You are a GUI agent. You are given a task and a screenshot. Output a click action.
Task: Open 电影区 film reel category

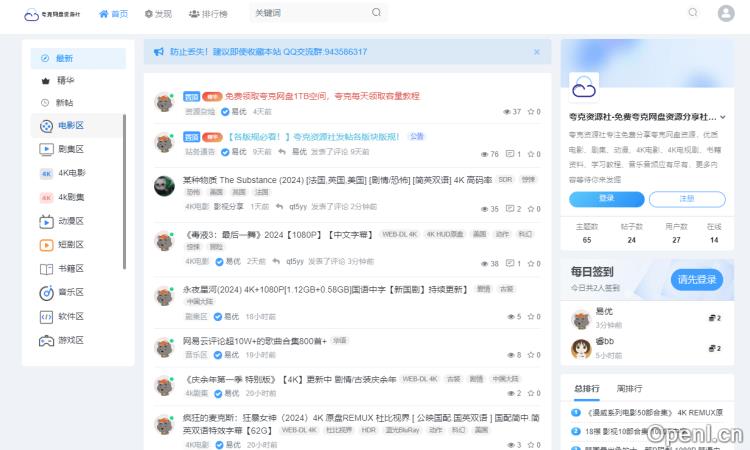pos(77,125)
